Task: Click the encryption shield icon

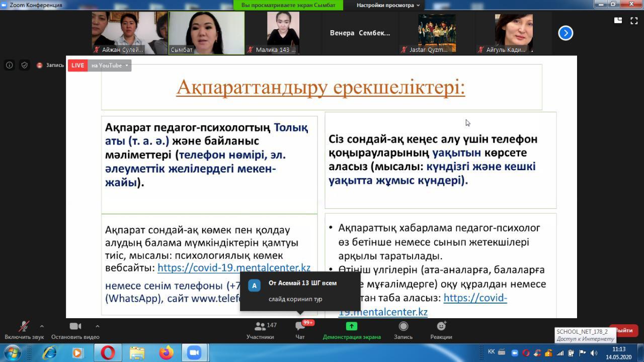Action: pos(24,65)
